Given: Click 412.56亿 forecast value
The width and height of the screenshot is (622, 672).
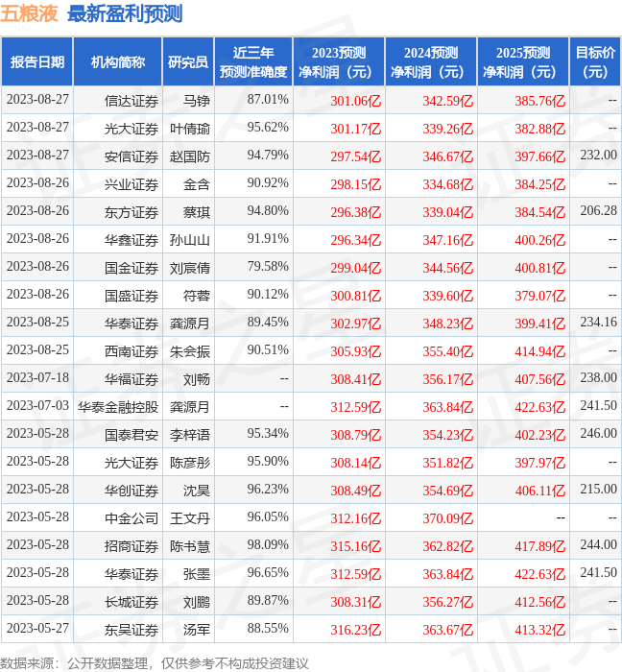Looking at the screenshot, I should click(x=540, y=603).
